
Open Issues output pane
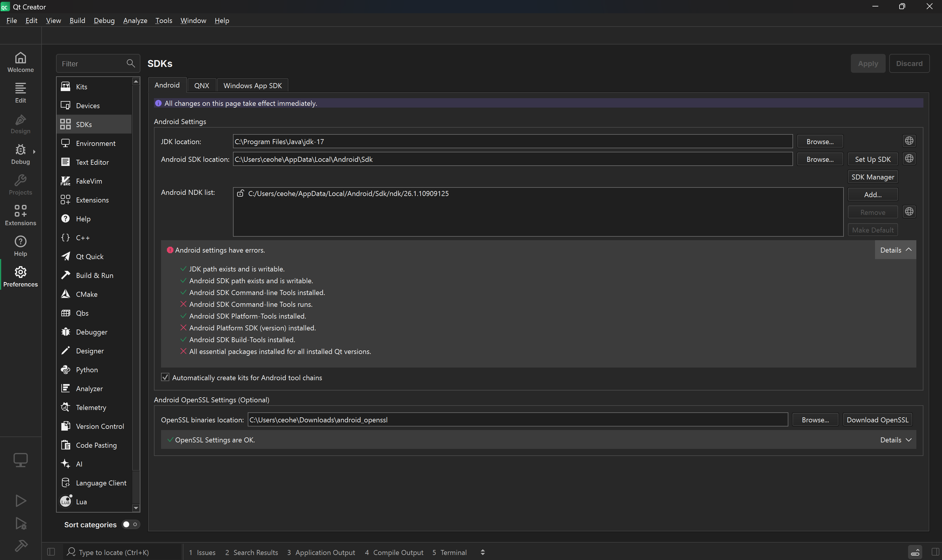point(202,552)
